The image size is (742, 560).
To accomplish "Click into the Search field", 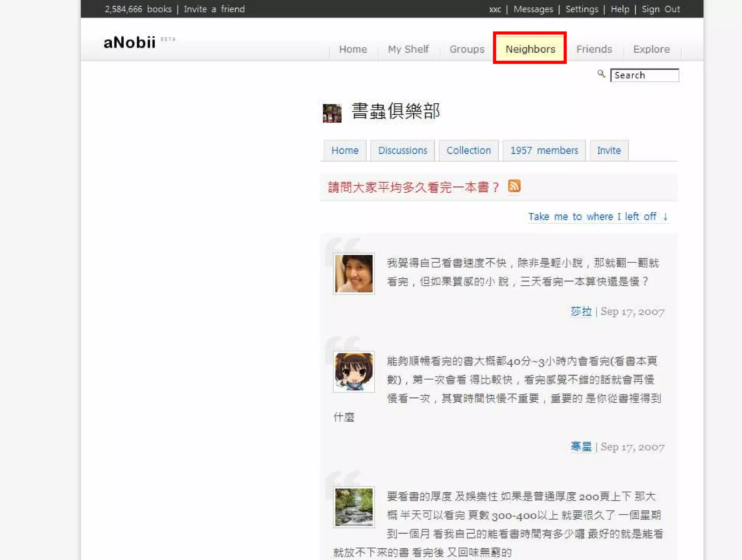I will click(645, 75).
